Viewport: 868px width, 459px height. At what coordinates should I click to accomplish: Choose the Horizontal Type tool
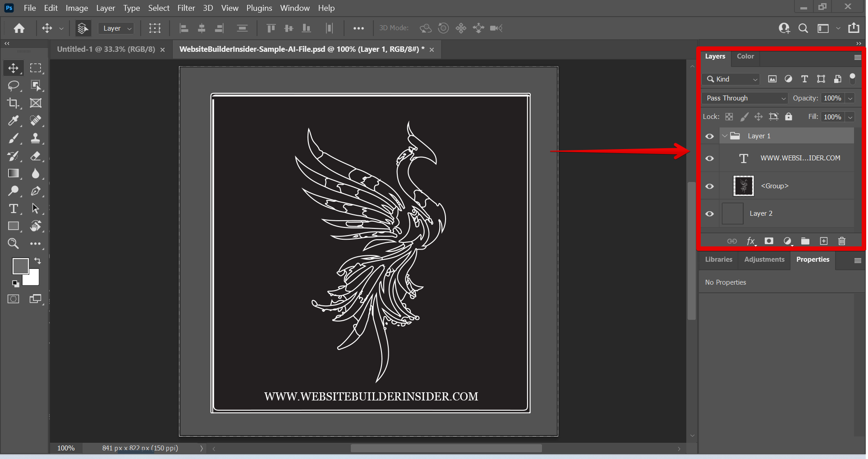[x=13, y=209]
